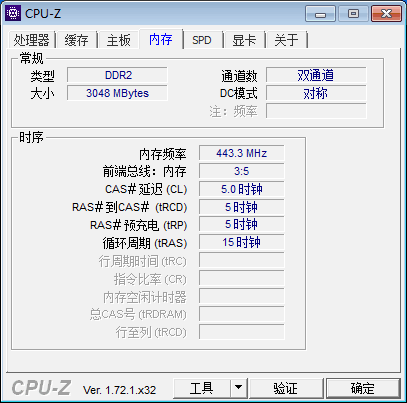Click the 3:5 FSB ratio value
Screen dimensions: 407x403
tap(242, 171)
